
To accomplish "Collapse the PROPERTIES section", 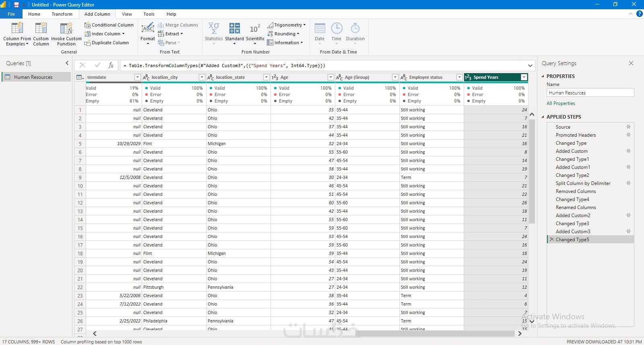I will 543,76.
